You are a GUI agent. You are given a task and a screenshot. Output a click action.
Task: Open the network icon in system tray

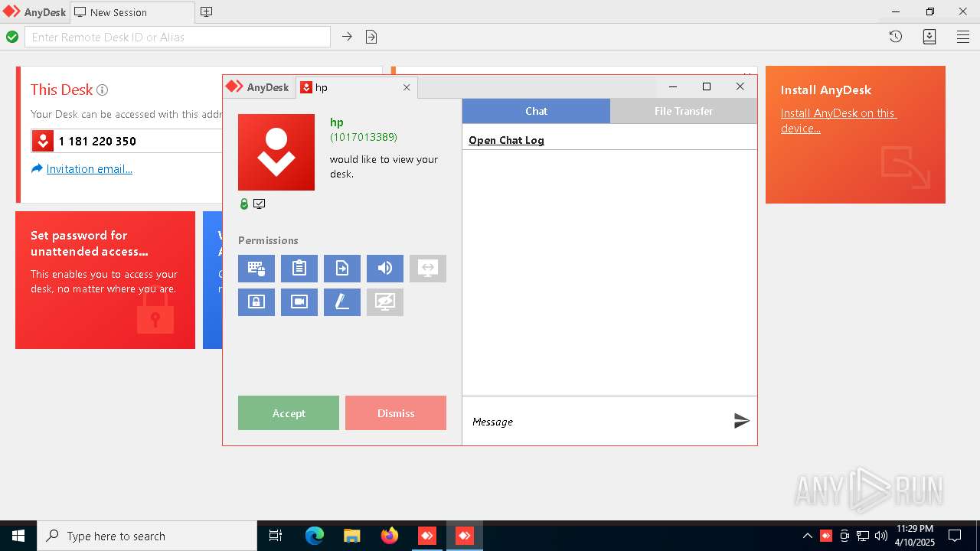coord(863,536)
